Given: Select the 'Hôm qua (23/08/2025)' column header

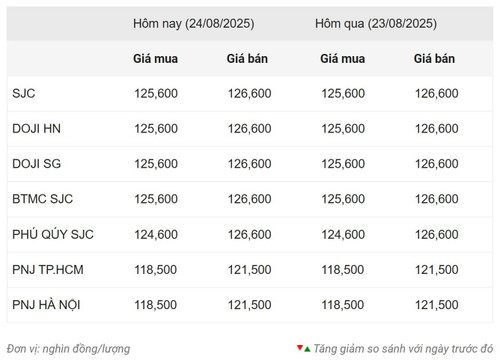Looking at the screenshot, I should point(376,24).
